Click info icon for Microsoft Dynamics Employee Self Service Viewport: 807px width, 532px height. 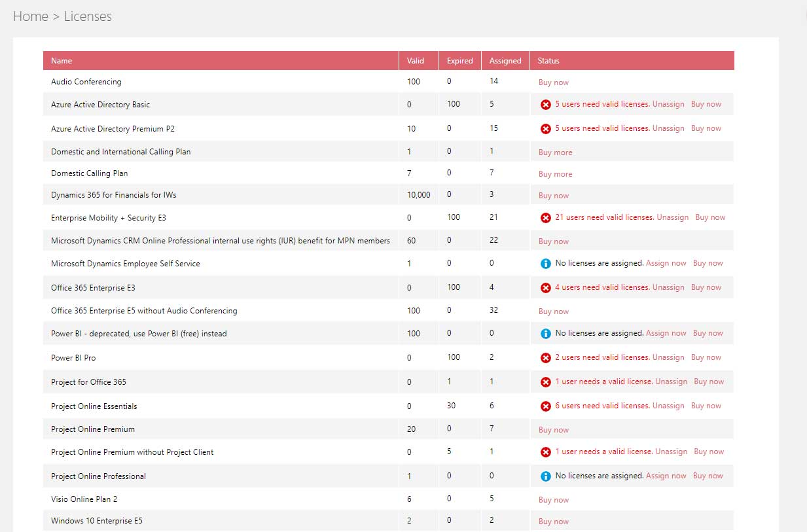pos(545,264)
